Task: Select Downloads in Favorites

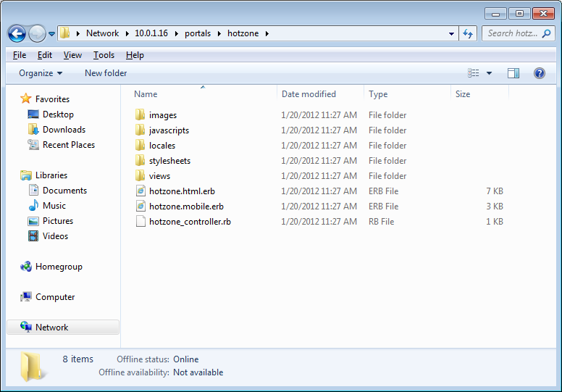Action: point(64,130)
